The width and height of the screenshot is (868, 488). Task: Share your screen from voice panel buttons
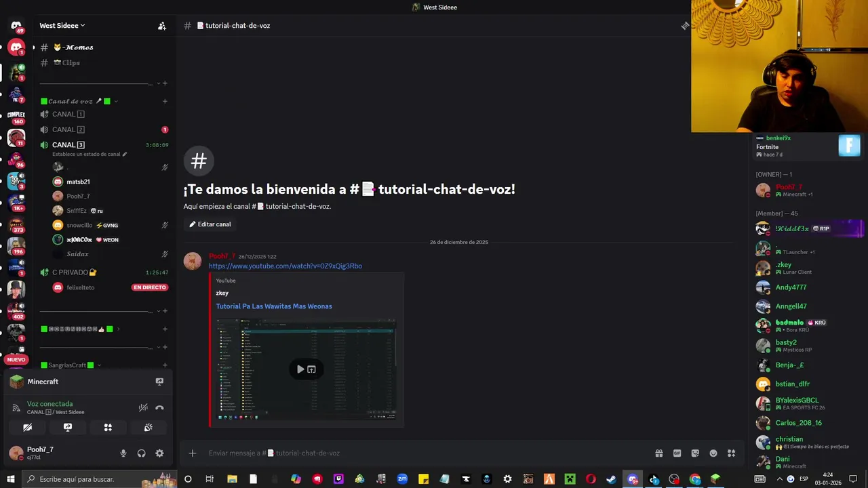[x=68, y=428]
